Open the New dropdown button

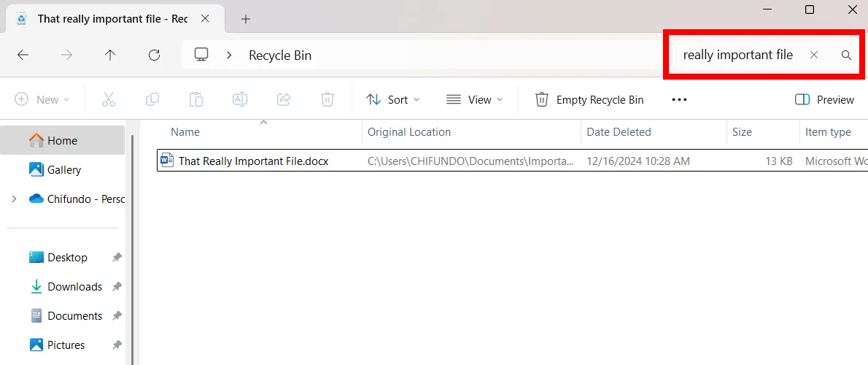click(x=42, y=100)
